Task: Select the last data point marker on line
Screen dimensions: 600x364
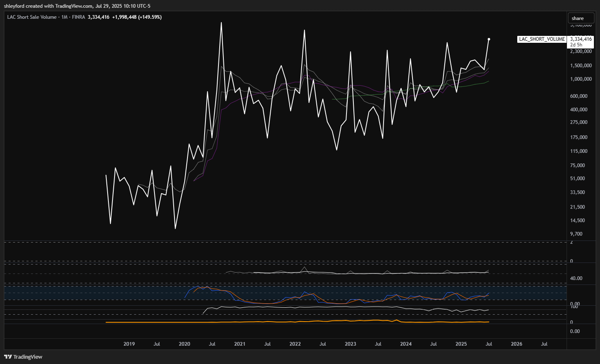Action: [489, 39]
